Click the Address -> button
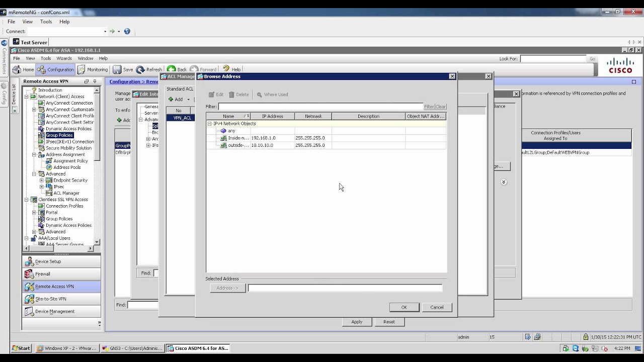The width and height of the screenshot is (644, 362). click(x=227, y=288)
